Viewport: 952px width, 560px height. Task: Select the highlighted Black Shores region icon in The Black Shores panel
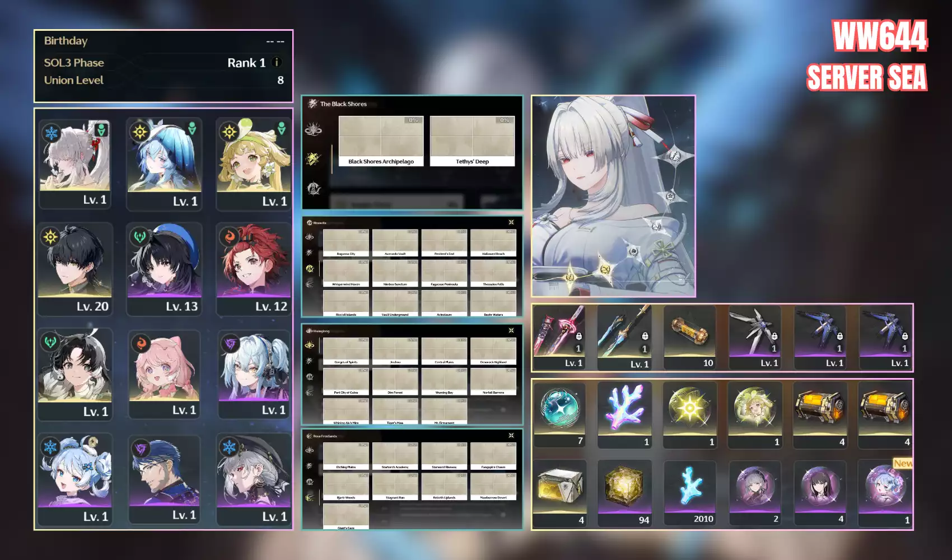coord(313,159)
